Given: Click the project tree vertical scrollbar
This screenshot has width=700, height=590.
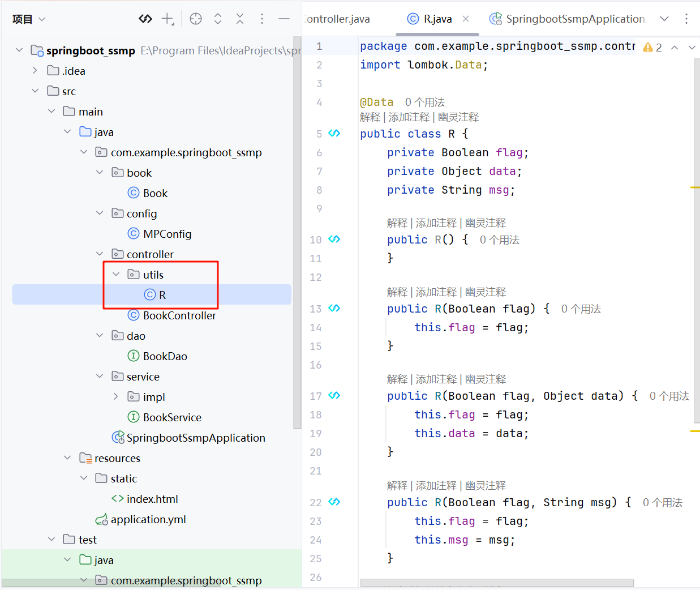Looking at the screenshot, I should pos(297,232).
